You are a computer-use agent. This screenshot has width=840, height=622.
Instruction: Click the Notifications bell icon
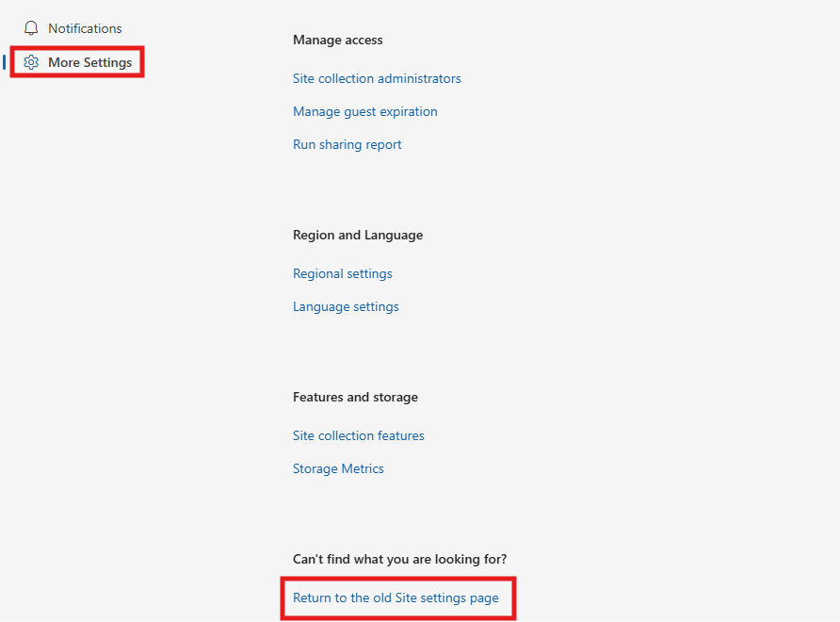point(31,28)
